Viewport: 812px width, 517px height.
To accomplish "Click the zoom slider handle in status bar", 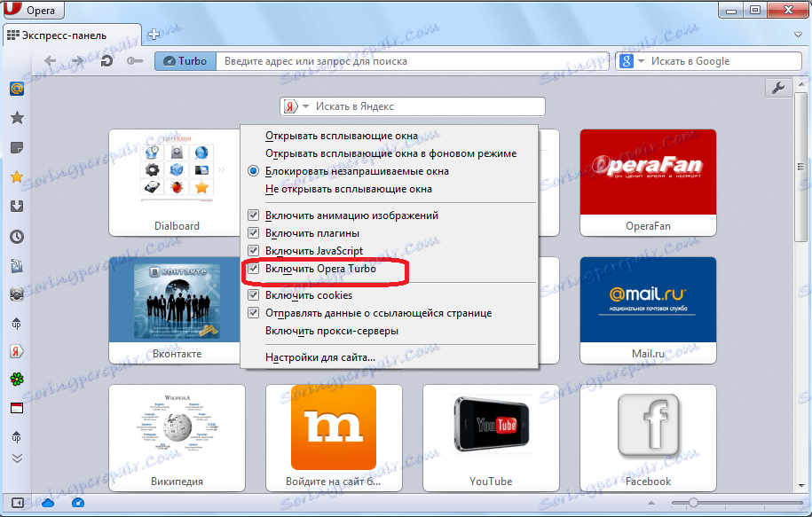I will [693, 503].
